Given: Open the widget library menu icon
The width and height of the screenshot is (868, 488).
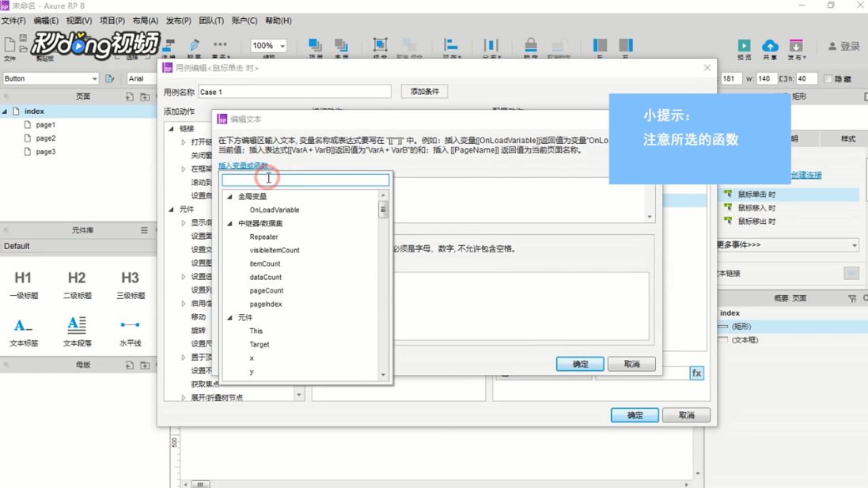Looking at the screenshot, I should 144,230.
